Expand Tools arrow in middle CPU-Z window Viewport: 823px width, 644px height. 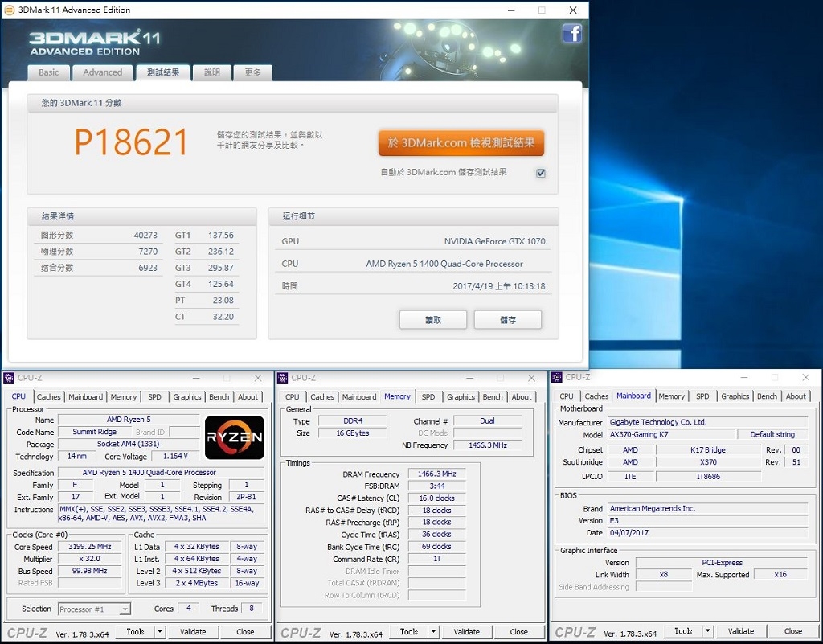pos(433,631)
